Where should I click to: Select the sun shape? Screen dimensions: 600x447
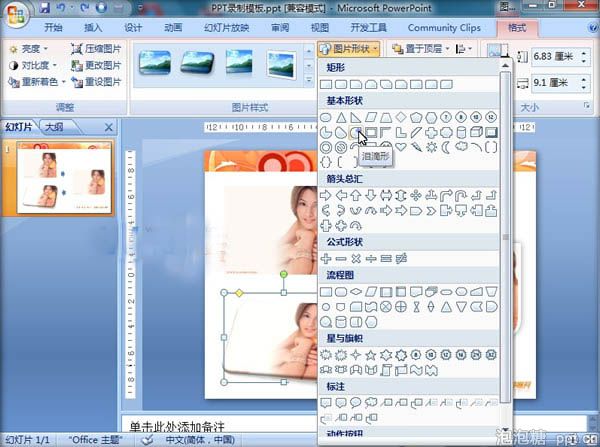point(431,147)
